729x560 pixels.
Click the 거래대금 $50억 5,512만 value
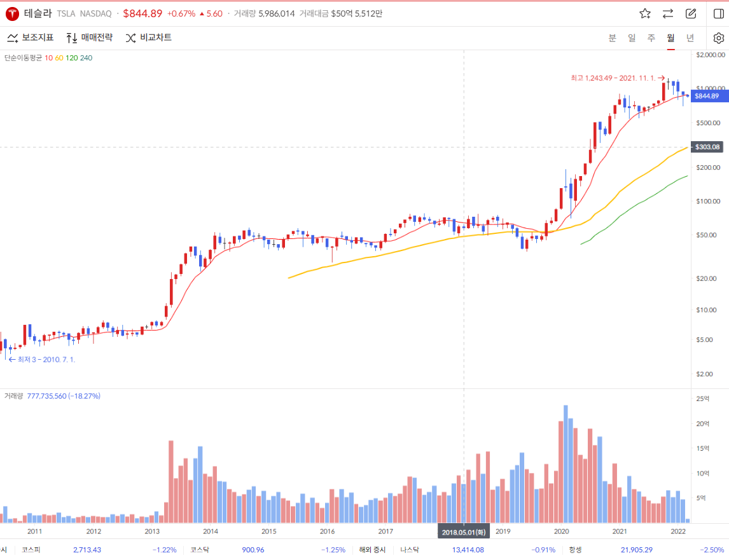point(341,14)
